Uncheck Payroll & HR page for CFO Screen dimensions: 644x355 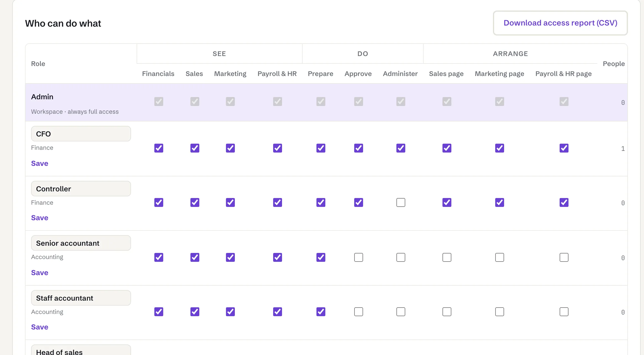(x=564, y=148)
